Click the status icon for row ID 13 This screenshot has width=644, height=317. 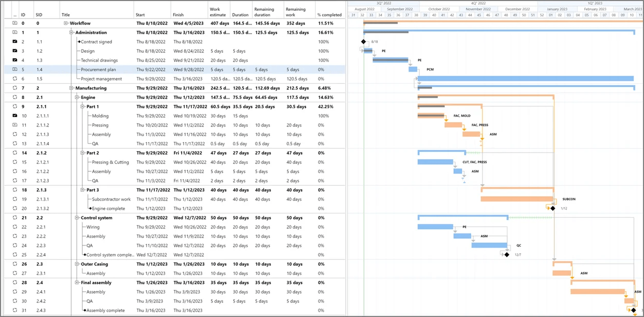pyautogui.click(x=14, y=144)
